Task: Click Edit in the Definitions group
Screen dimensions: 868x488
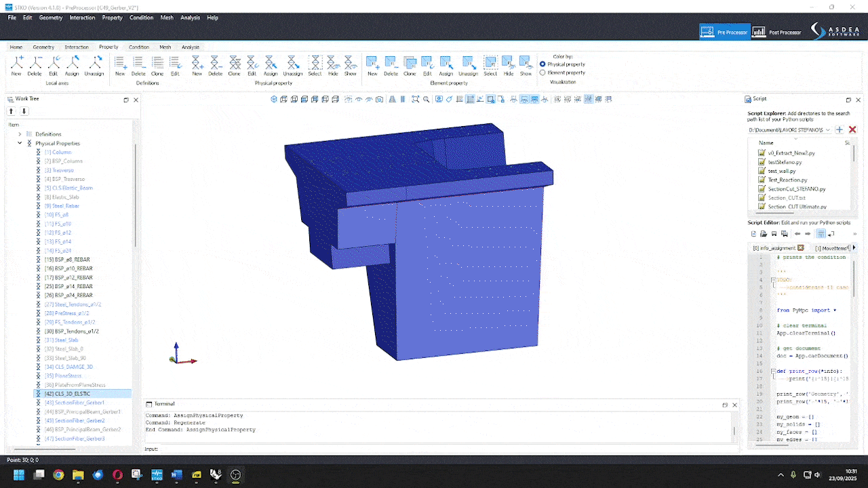Action: coord(175,66)
